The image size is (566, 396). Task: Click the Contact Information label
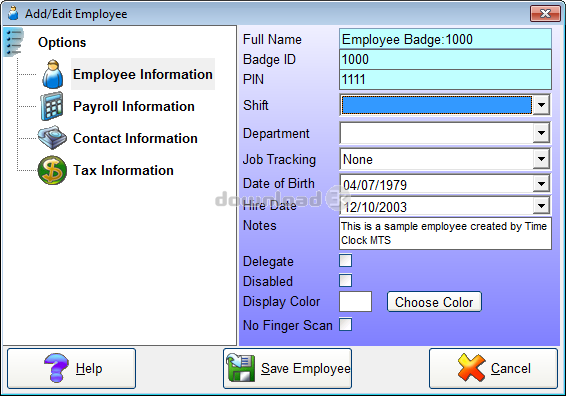click(x=135, y=138)
